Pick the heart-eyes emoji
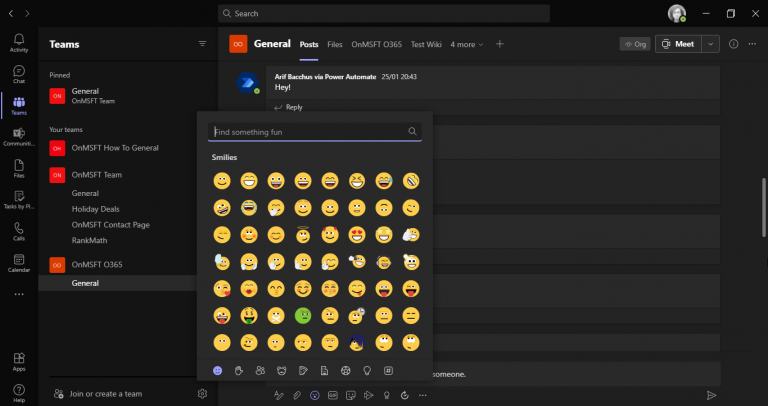The width and height of the screenshot is (768, 406). pos(357,235)
